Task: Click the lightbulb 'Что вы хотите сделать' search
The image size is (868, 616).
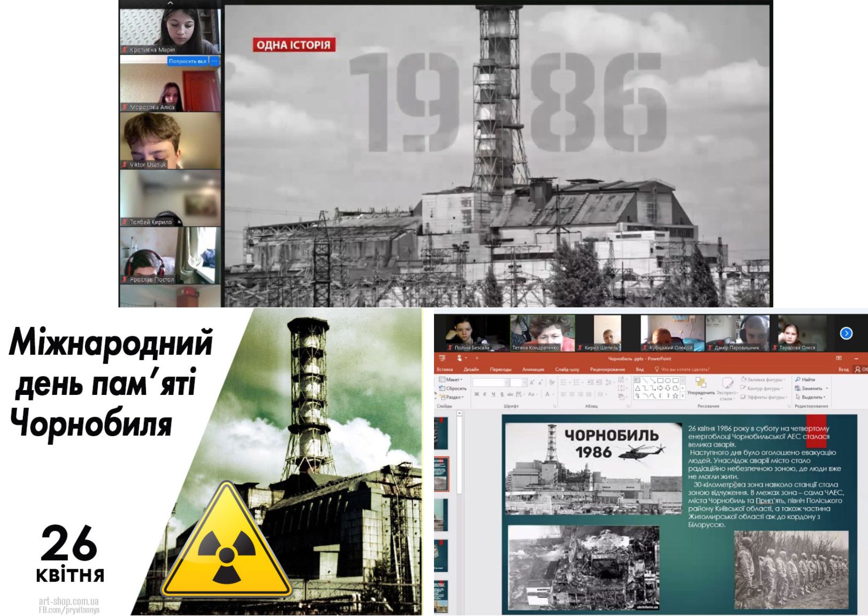Action: click(657, 369)
